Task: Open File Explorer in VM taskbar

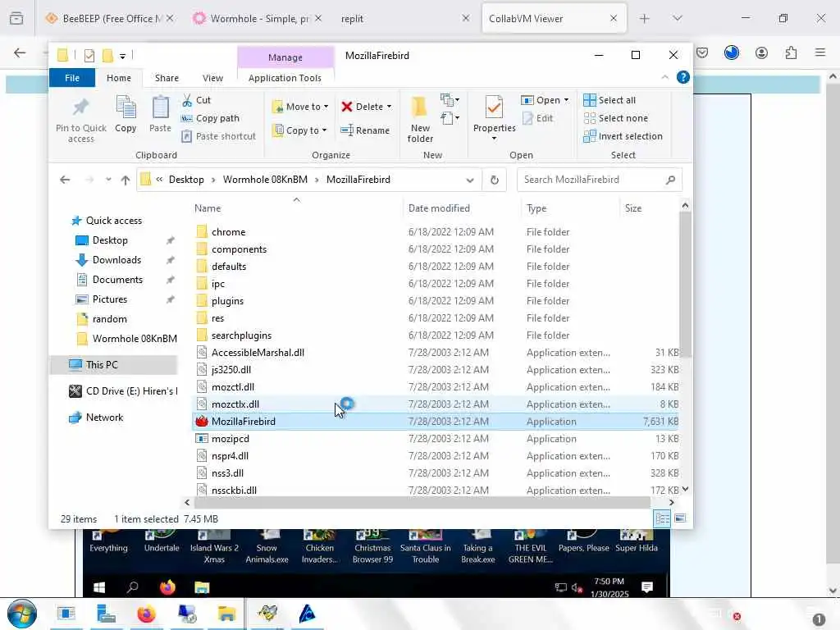Action: pyautogui.click(x=202, y=587)
